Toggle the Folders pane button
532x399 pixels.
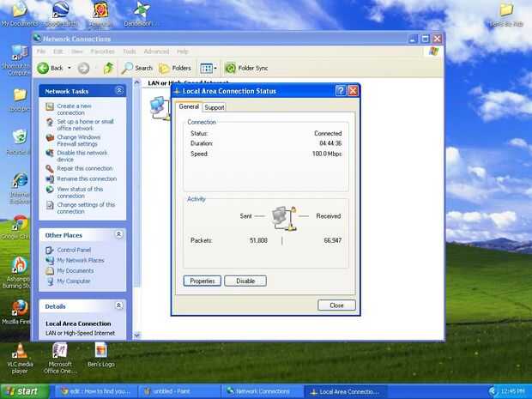point(175,68)
